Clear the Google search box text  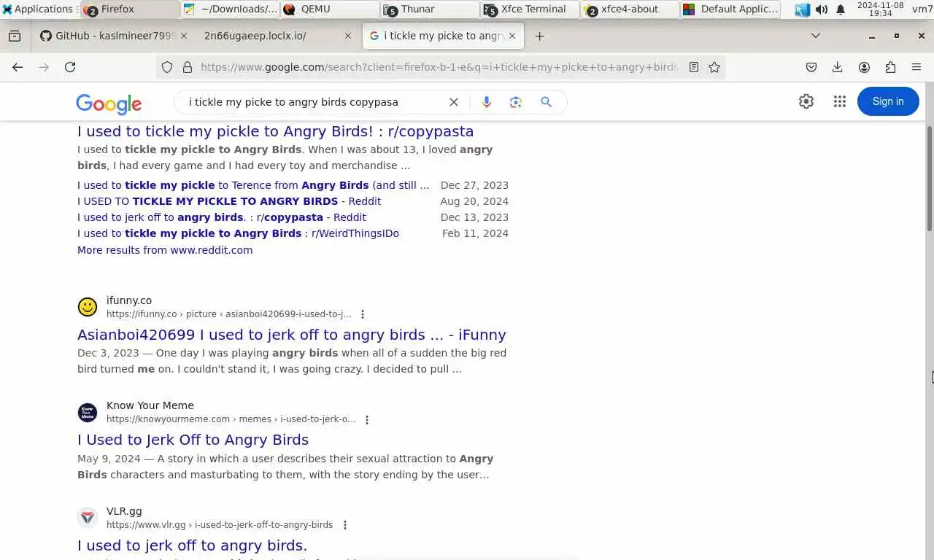click(454, 102)
